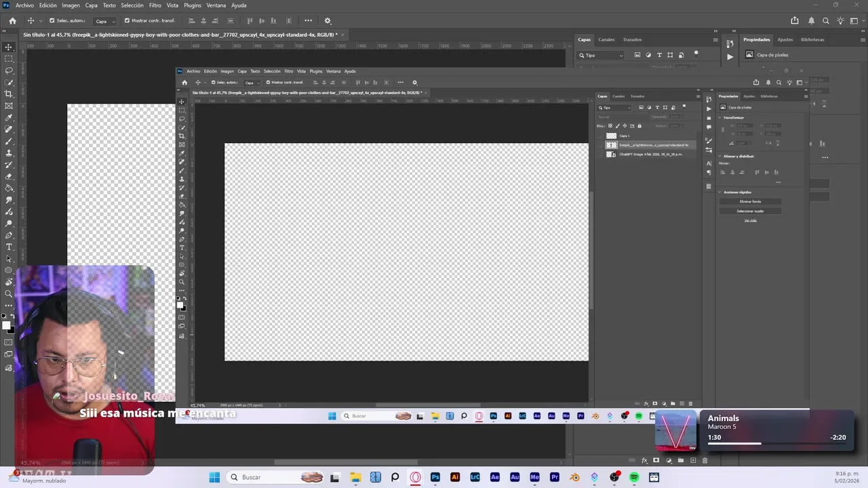Switch to the Canales tab
Screen dimensions: 868x488
pos(606,39)
